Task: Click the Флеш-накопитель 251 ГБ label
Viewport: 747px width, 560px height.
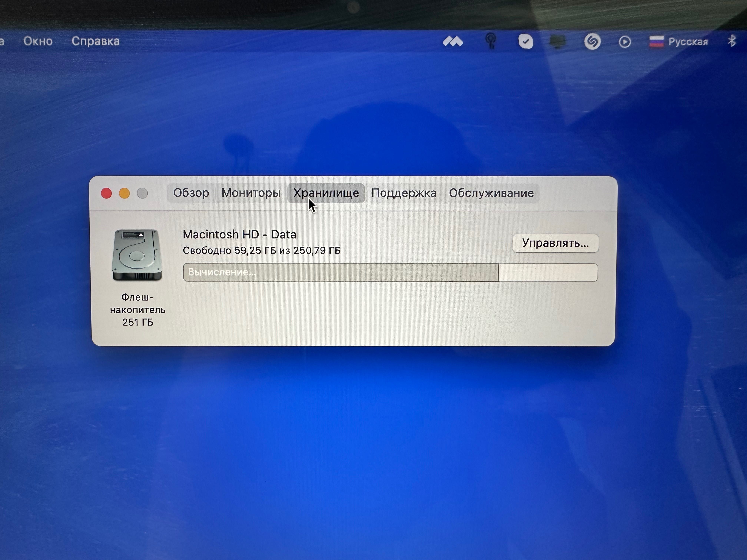Action: click(x=137, y=309)
